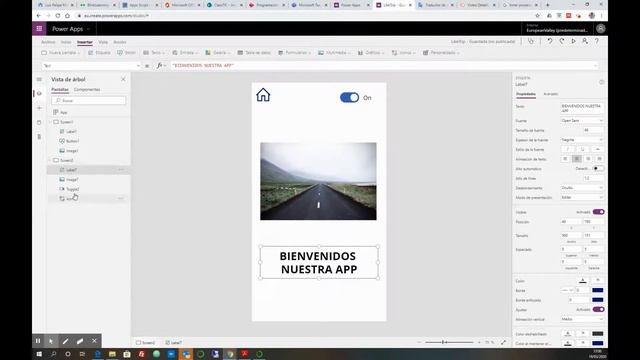Open the Formularios insert menu
This screenshot has width=640, height=360.
click(x=294, y=53)
